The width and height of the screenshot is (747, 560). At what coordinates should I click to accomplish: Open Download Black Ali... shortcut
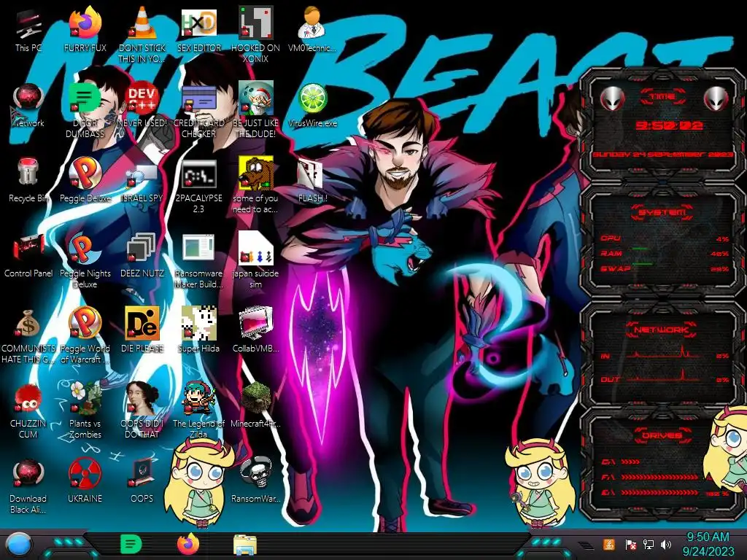pyautogui.click(x=28, y=486)
